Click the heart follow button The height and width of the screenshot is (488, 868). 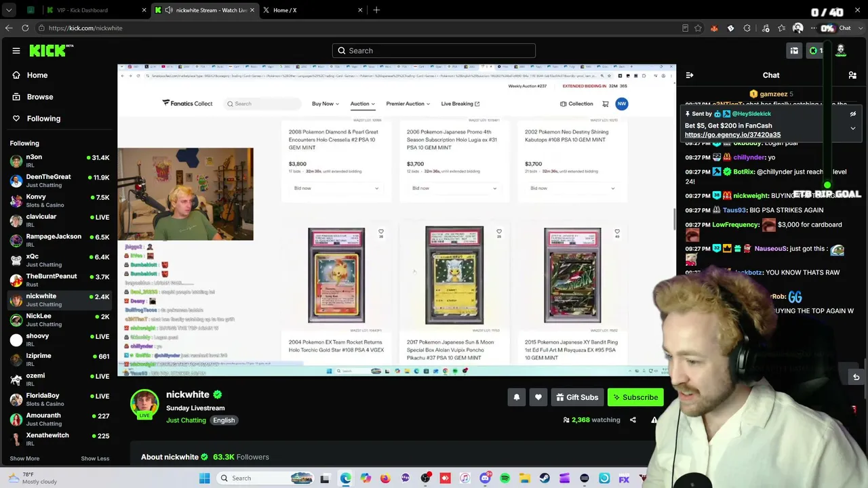pyautogui.click(x=538, y=397)
